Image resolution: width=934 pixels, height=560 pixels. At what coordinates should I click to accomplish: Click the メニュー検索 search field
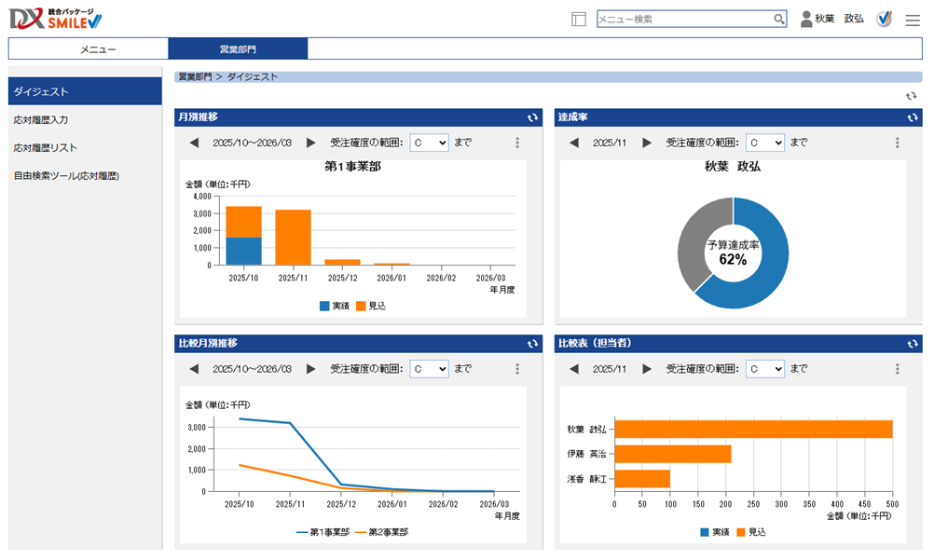[684, 19]
